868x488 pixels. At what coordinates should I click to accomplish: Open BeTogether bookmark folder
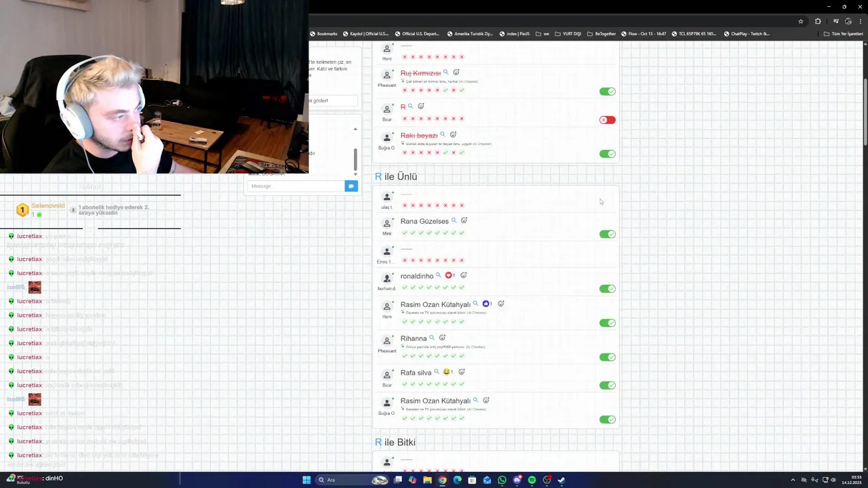coord(601,34)
